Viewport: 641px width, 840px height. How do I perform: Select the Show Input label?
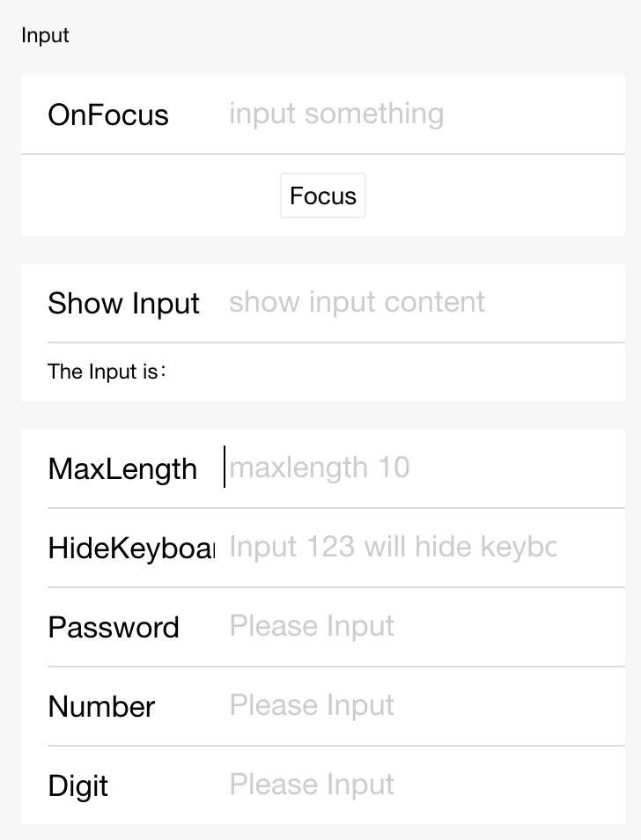coord(123,303)
